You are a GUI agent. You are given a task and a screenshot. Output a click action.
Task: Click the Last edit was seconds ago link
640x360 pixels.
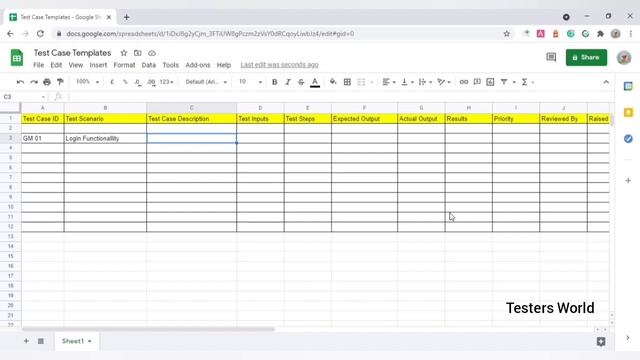click(279, 65)
